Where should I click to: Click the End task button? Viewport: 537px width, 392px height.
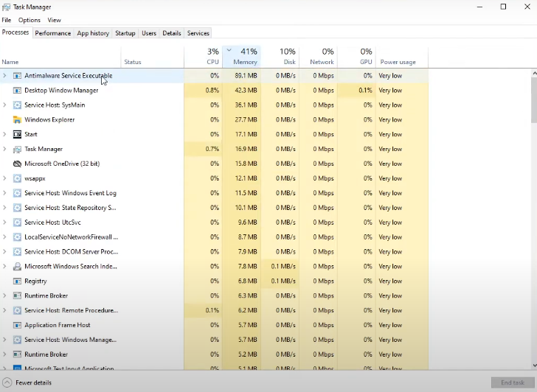(513, 382)
